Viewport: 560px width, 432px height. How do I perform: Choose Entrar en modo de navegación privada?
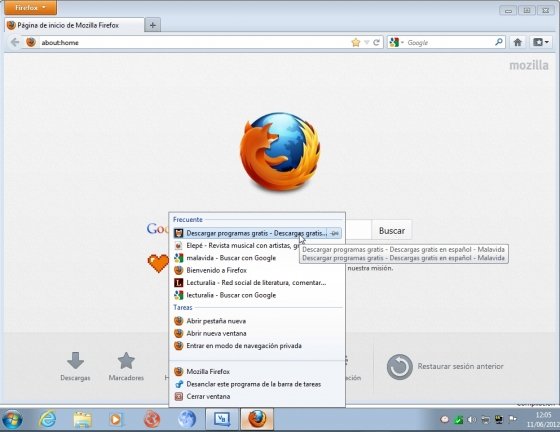257,346
